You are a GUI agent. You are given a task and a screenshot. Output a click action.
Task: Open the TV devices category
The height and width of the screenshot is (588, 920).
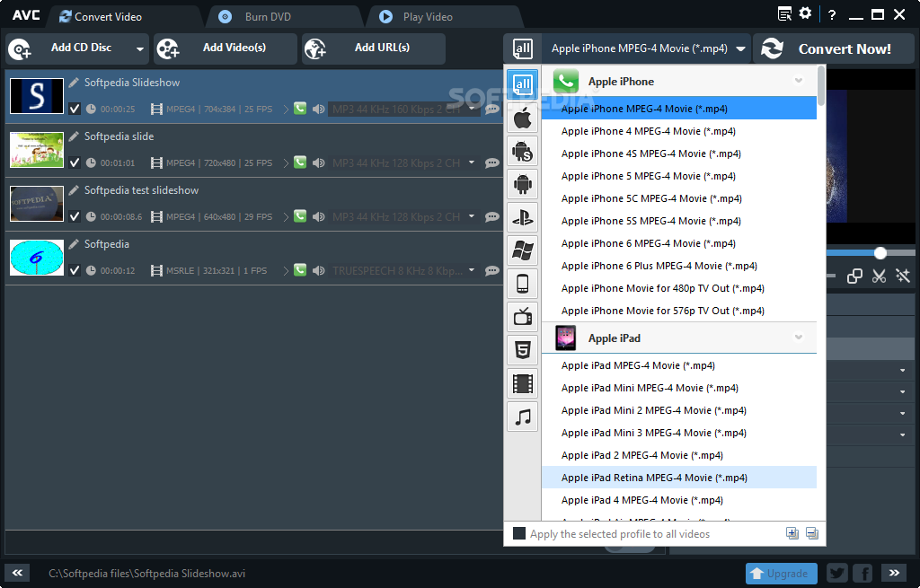[x=522, y=317]
